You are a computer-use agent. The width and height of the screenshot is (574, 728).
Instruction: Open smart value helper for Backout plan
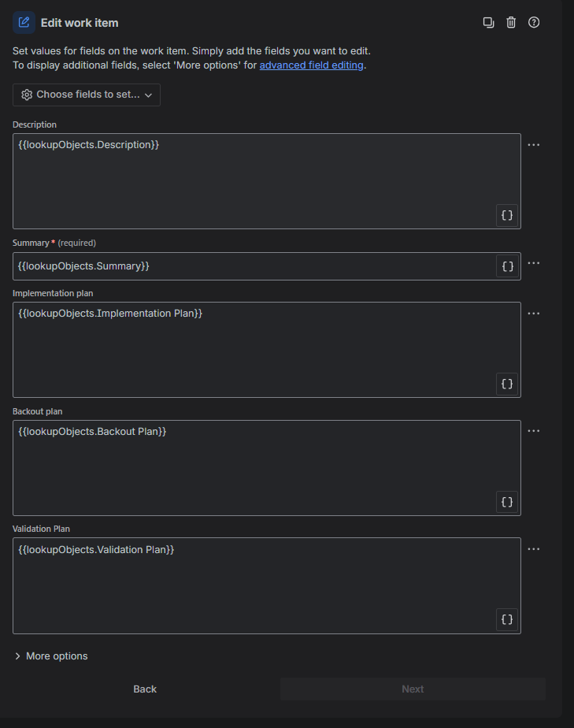[506, 502]
